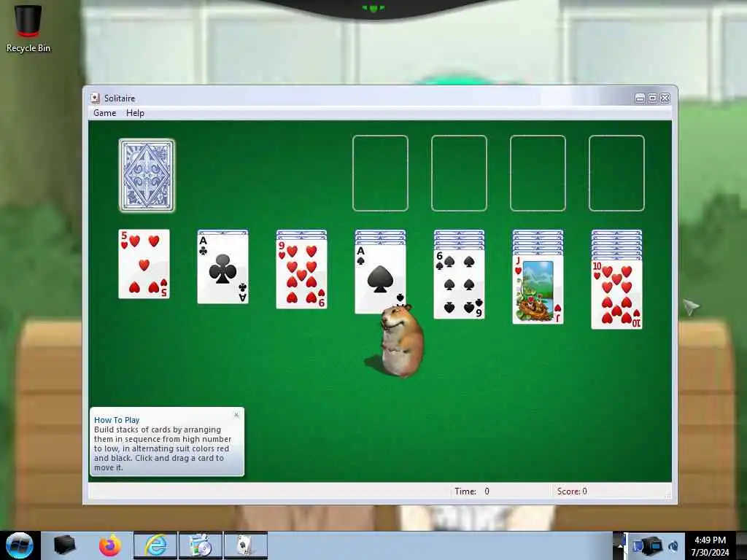Click the volume tray icon

(x=673, y=546)
